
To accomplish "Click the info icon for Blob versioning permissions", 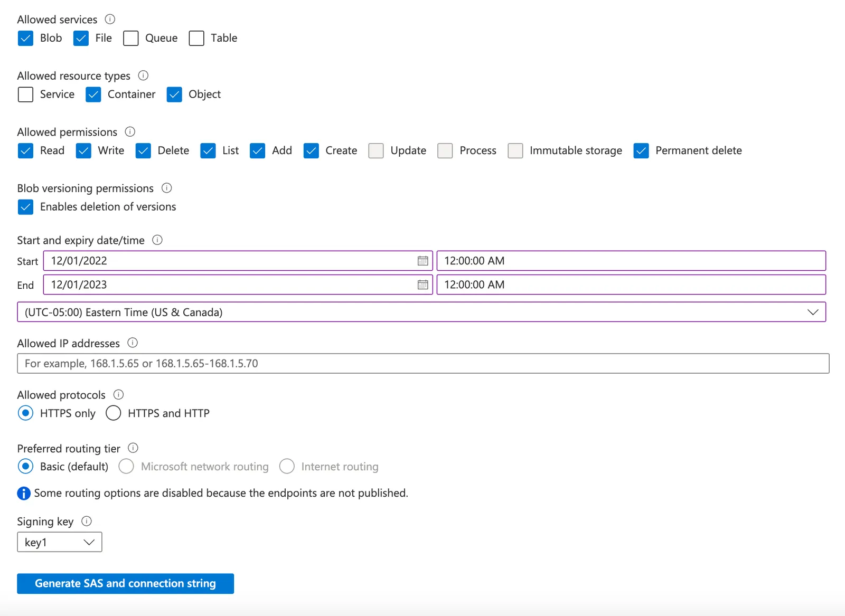I will (167, 188).
